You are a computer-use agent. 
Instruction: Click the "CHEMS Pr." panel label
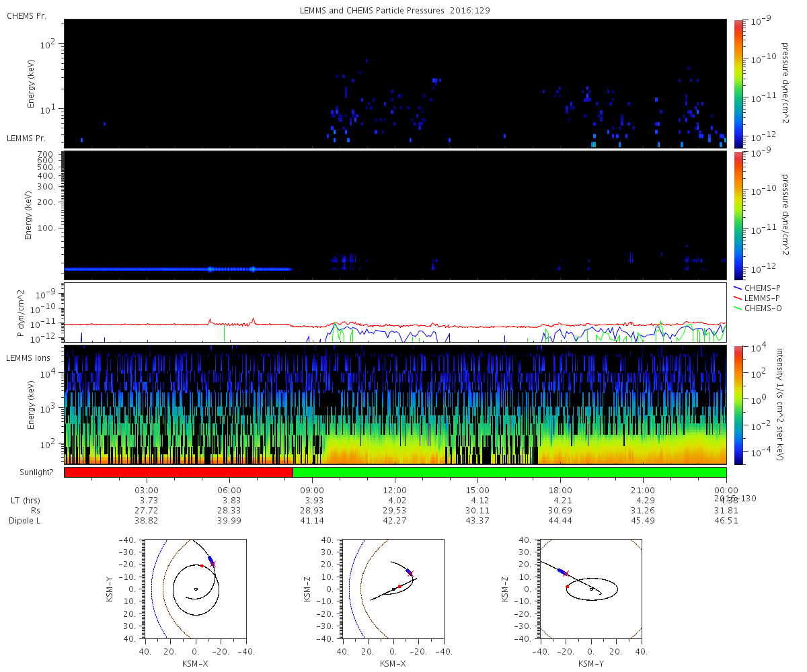pyautogui.click(x=26, y=15)
